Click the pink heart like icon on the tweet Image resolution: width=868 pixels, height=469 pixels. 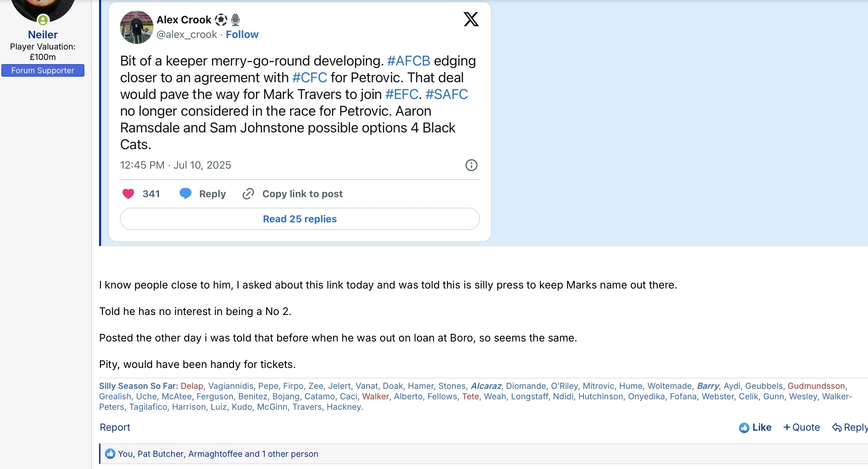click(x=128, y=194)
